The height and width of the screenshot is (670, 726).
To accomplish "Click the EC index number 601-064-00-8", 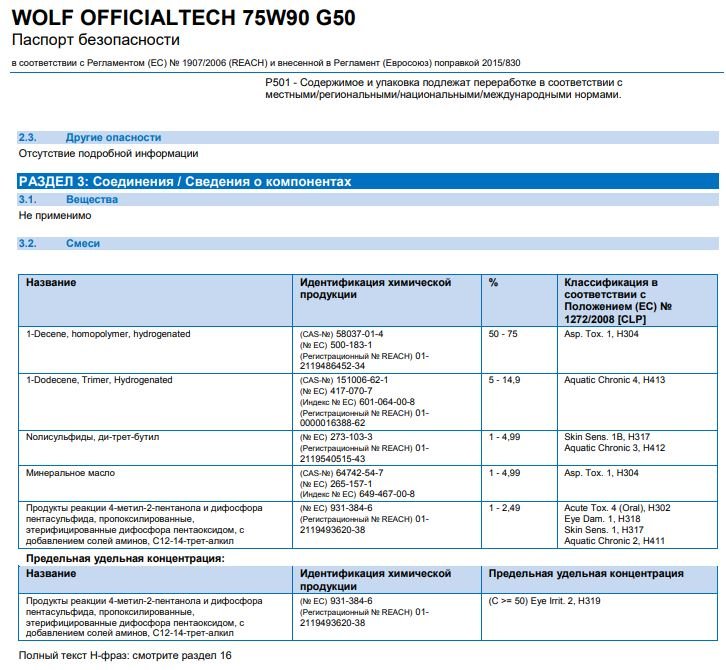I will click(387, 402).
